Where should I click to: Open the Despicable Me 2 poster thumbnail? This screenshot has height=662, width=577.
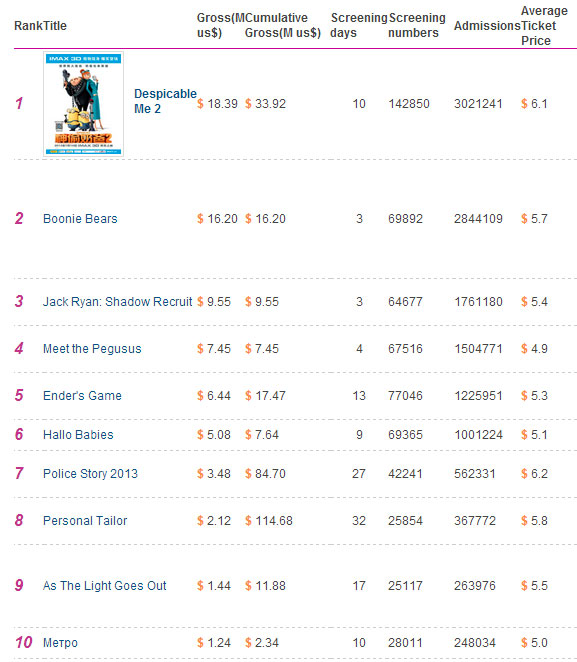pos(84,104)
